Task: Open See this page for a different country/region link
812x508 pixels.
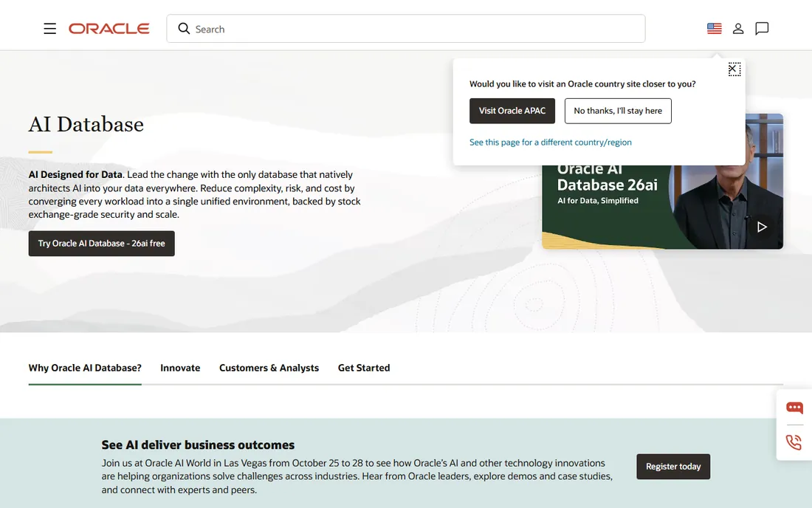Action: 551,142
